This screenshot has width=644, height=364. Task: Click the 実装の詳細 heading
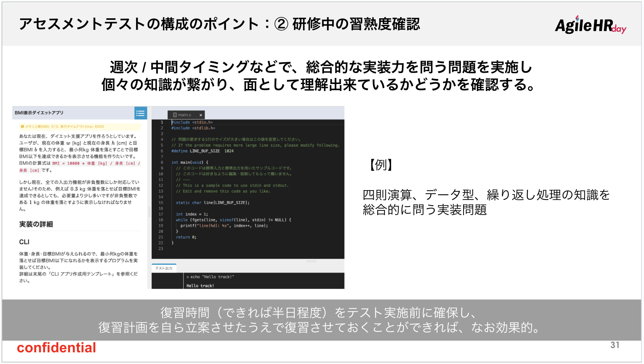(x=36, y=224)
